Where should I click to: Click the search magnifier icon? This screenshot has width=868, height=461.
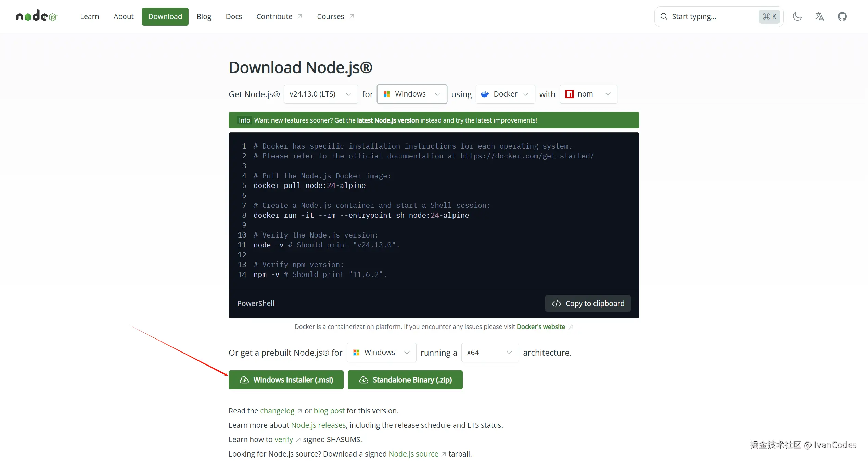click(x=664, y=16)
